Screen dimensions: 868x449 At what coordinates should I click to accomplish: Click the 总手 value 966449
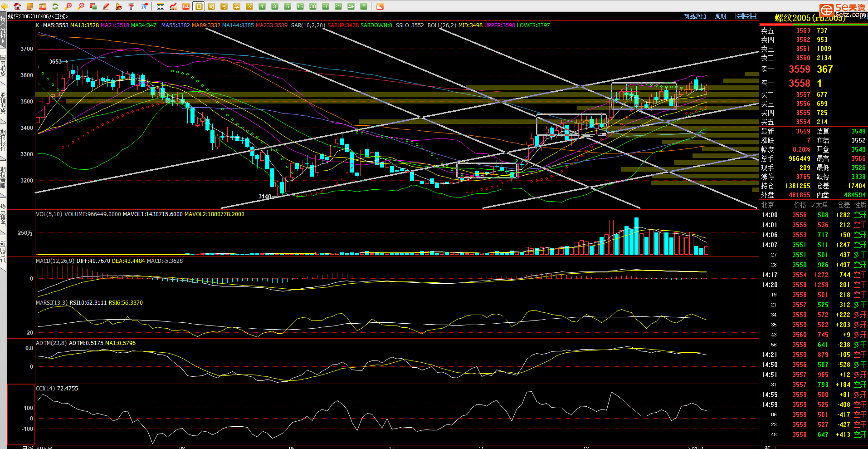(x=799, y=158)
